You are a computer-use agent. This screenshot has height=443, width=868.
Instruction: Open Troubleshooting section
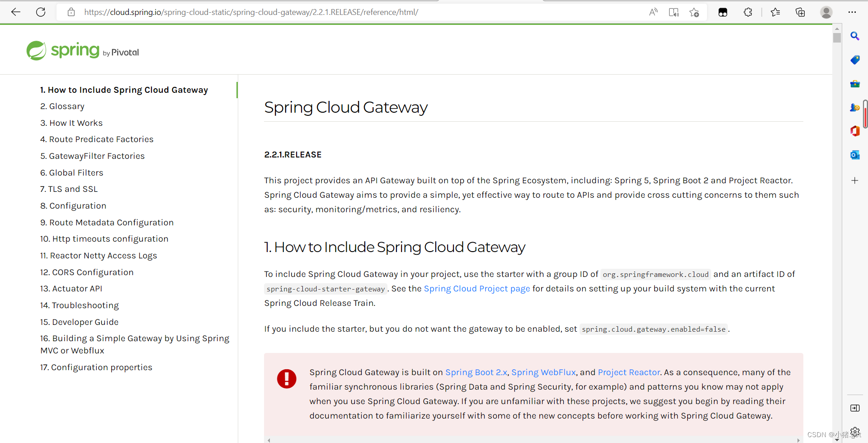(80, 305)
